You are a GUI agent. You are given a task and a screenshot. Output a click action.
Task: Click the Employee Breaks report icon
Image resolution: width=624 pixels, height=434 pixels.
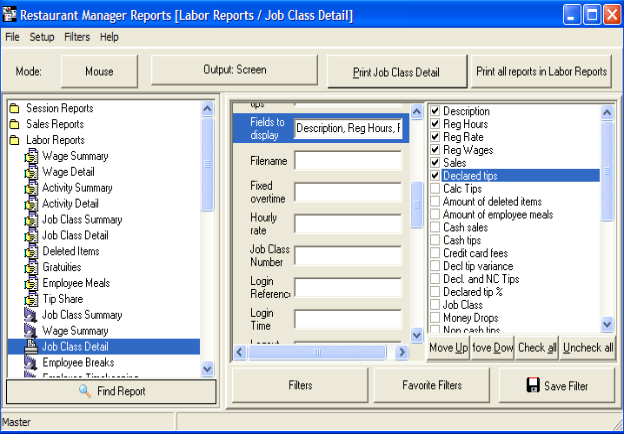coord(31,362)
